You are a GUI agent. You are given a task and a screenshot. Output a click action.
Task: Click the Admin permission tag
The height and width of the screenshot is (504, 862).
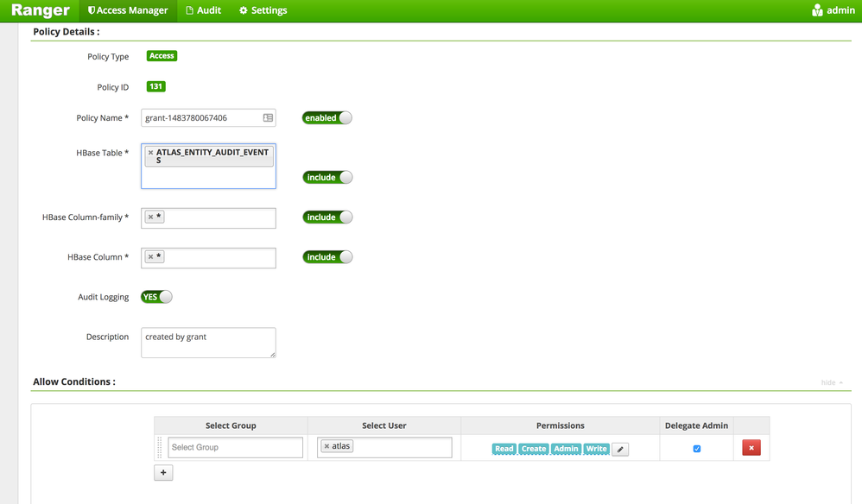[567, 449]
